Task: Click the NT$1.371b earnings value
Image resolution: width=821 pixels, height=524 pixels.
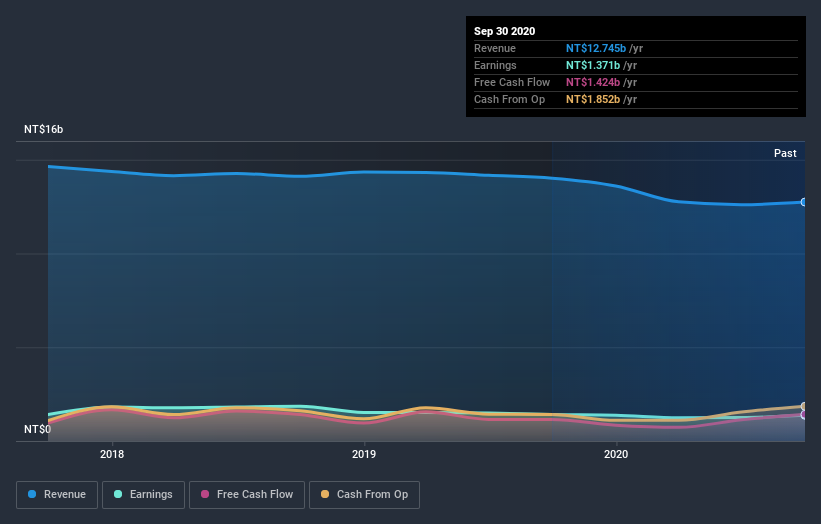Action: (x=593, y=65)
